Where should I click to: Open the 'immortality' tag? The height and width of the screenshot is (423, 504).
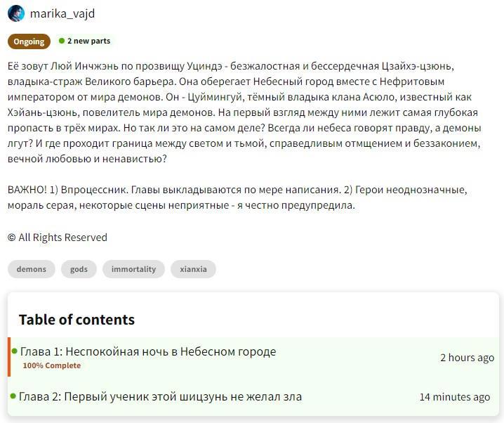point(133,269)
